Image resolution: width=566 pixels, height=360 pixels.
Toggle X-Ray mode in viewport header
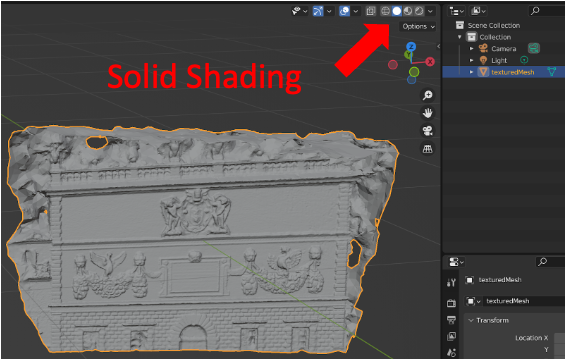pyautogui.click(x=370, y=11)
